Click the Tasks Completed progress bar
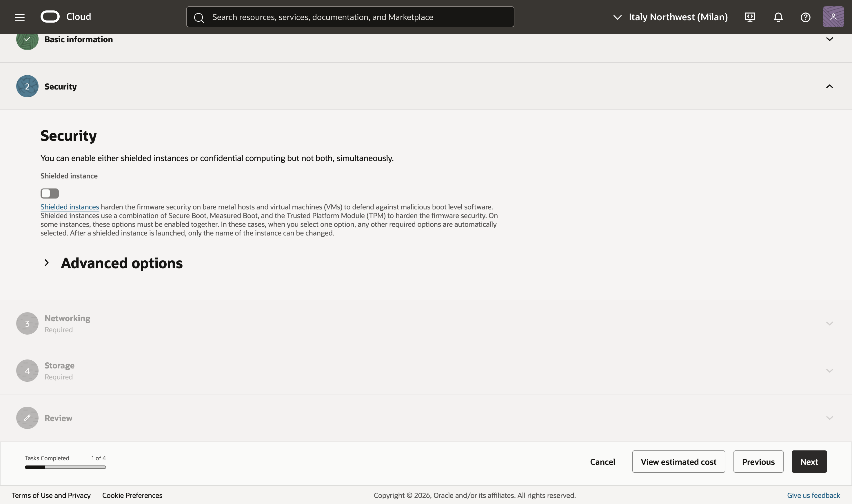This screenshot has width=852, height=504. tap(65, 467)
